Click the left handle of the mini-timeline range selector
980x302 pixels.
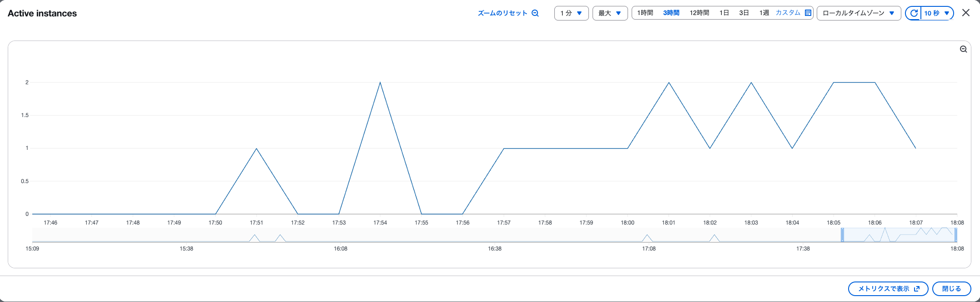coord(842,235)
